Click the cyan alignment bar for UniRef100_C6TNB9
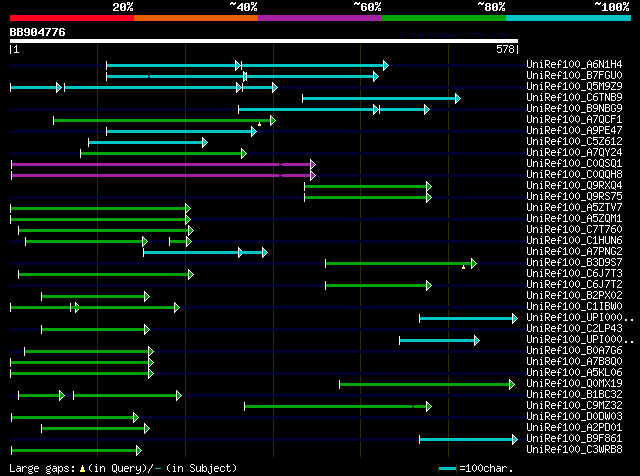Screen dimensions: 640x476 [x=382, y=98]
